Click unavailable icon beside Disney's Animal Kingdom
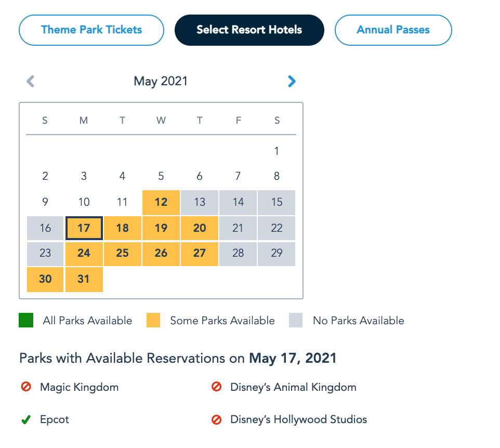The image size is (500, 448). [217, 387]
